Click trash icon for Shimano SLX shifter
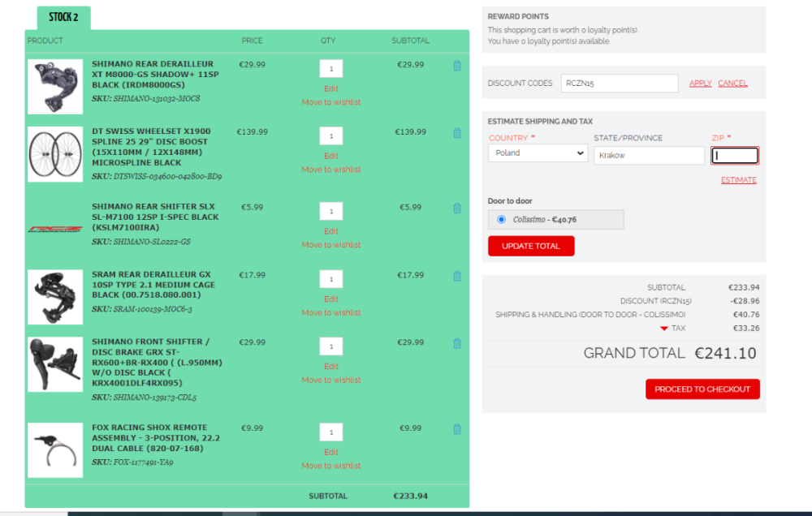 pos(456,209)
